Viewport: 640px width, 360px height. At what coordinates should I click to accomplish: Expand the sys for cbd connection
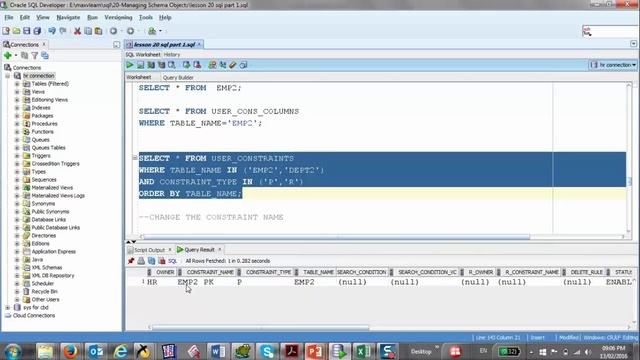[x=7, y=307]
